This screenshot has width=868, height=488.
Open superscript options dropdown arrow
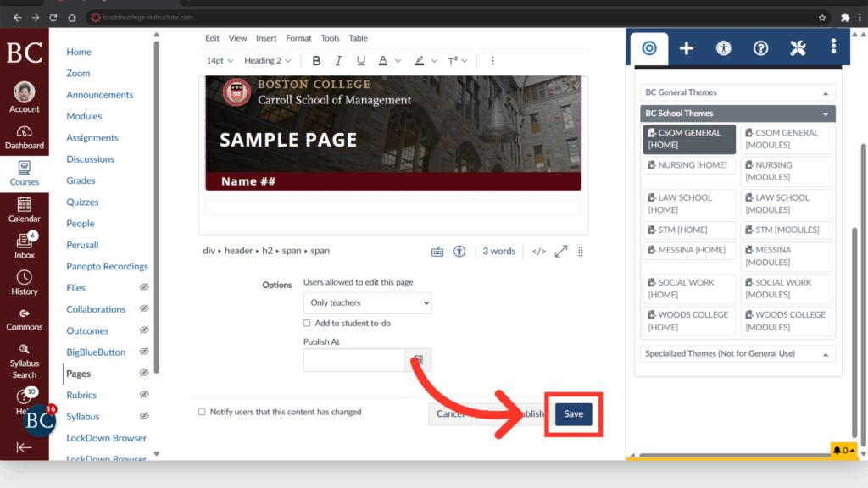(x=465, y=61)
